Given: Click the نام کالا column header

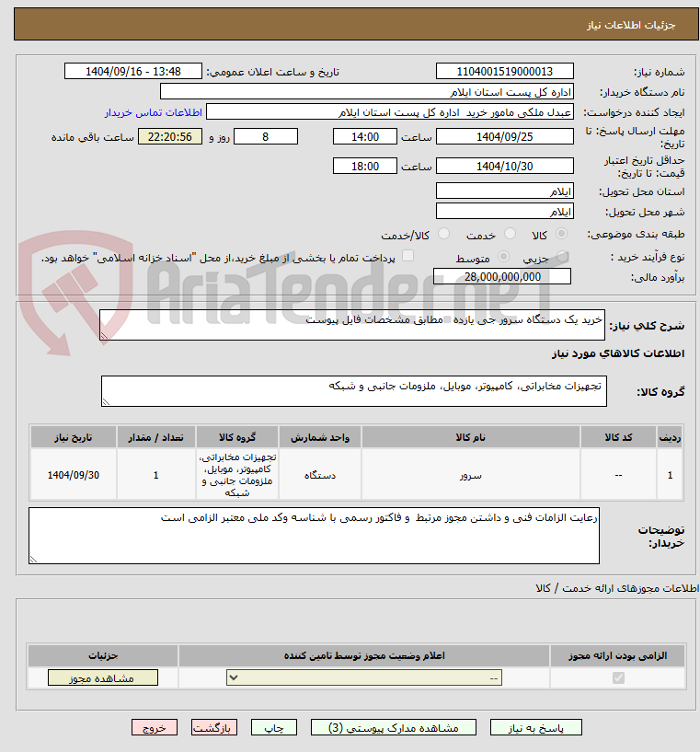Looking at the screenshot, I should point(471,437).
